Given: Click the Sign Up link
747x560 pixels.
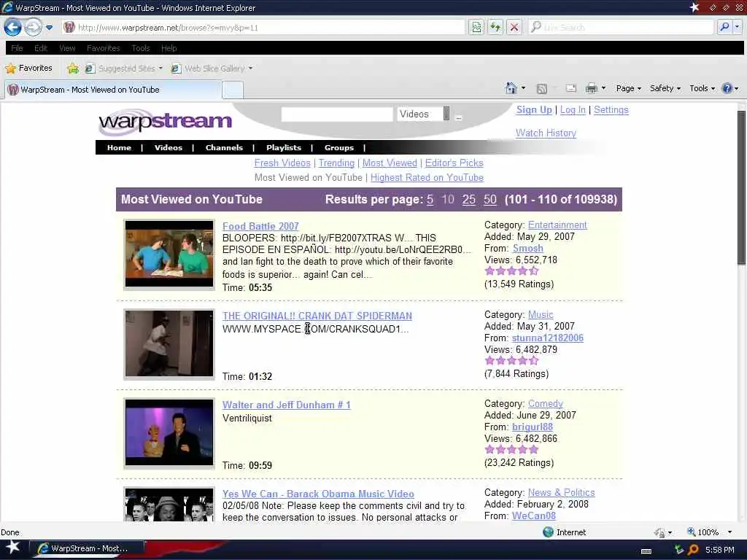Looking at the screenshot, I should [x=534, y=110].
